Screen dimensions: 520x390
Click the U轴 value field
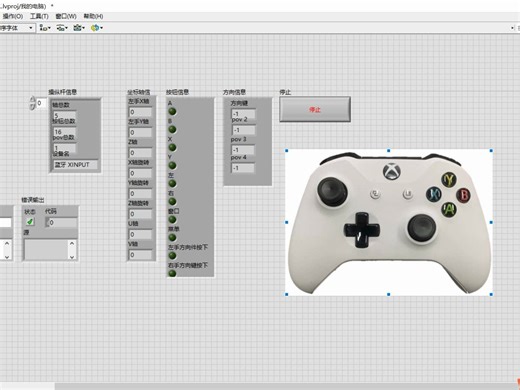[140, 235]
